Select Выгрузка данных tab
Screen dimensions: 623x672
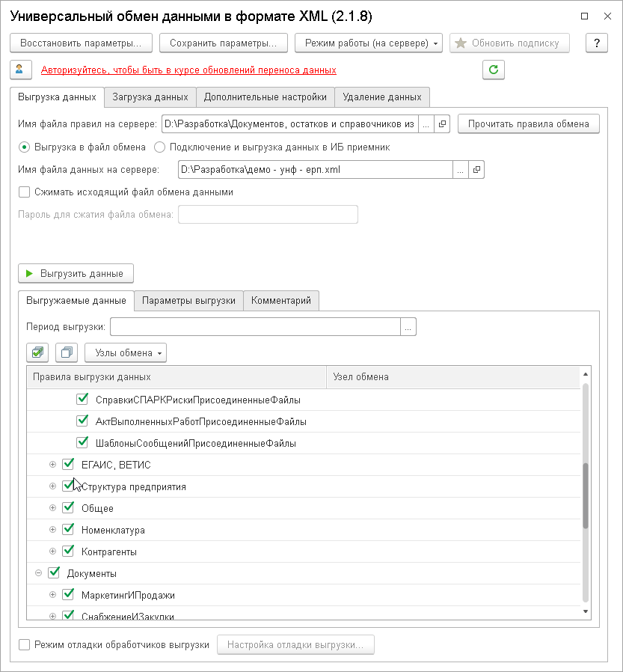(x=57, y=97)
